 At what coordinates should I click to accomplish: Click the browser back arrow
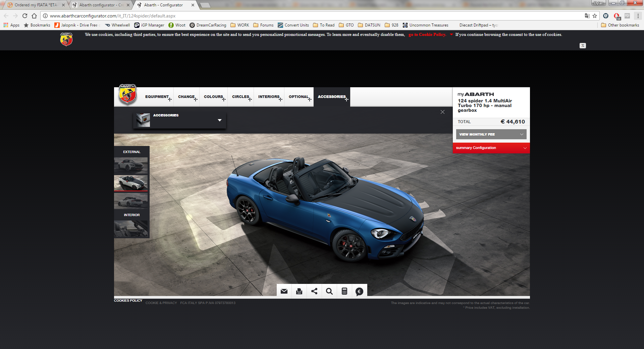coord(6,16)
